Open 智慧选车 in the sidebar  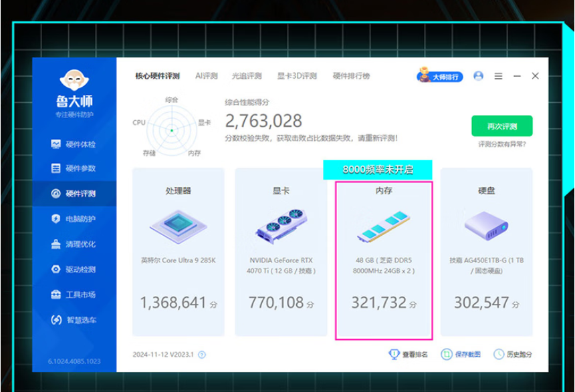point(74,320)
